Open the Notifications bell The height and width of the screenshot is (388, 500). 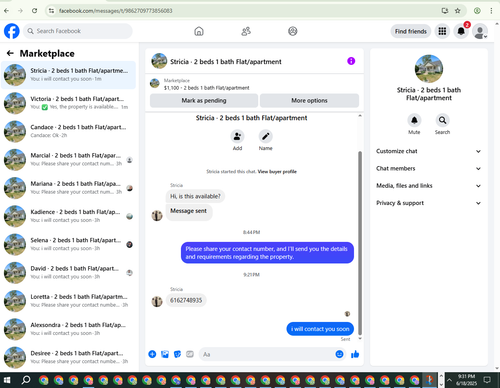[x=461, y=31]
